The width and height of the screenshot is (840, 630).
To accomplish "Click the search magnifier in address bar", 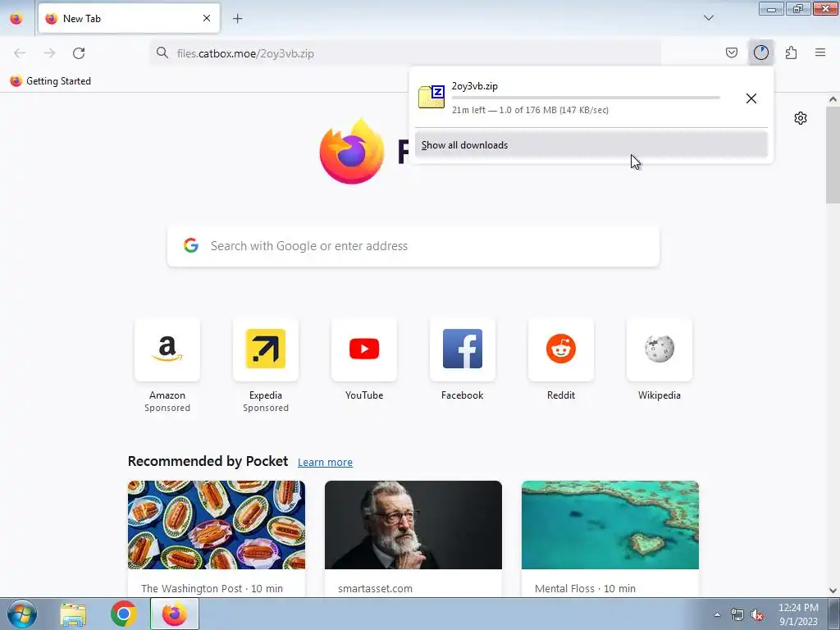I will click(162, 52).
